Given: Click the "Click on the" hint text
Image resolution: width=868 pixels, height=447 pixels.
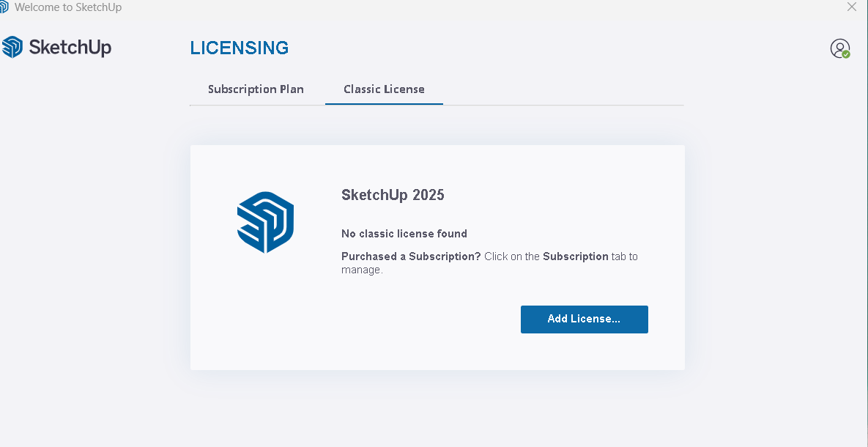Looking at the screenshot, I should tap(512, 256).
